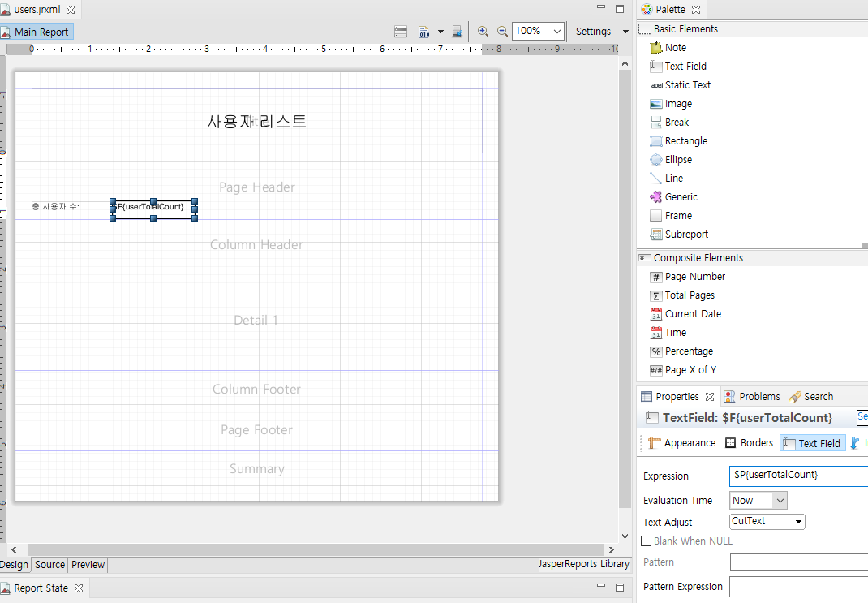Open the Problems tab
868x603 pixels.
(x=752, y=397)
